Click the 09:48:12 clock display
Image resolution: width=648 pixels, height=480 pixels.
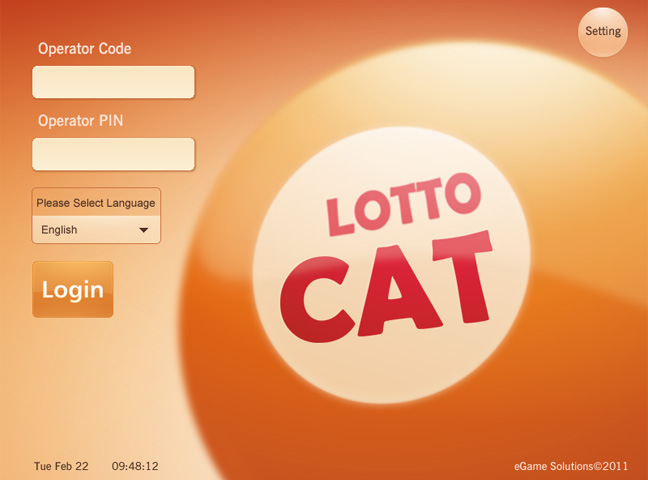[x=135, y=466]
